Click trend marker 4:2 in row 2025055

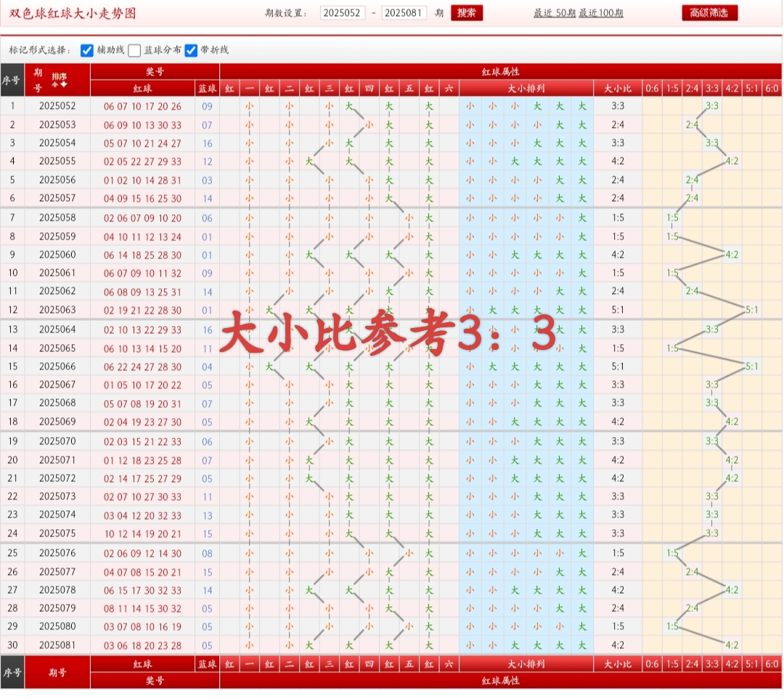(x=732, y=161)
